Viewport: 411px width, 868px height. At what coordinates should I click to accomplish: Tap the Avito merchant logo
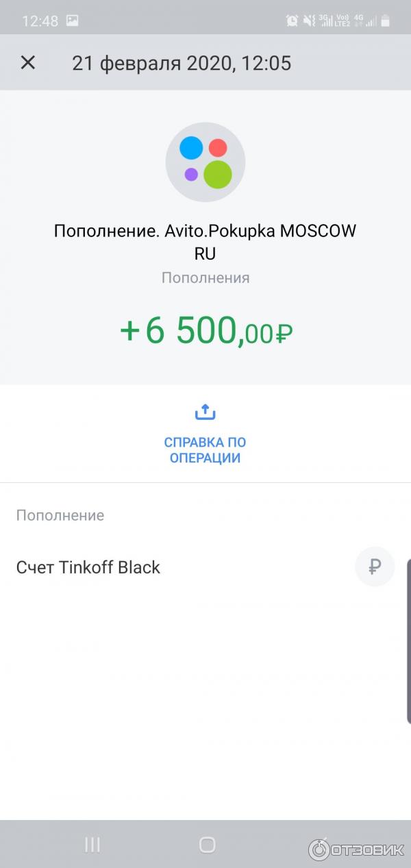[205, 162]
